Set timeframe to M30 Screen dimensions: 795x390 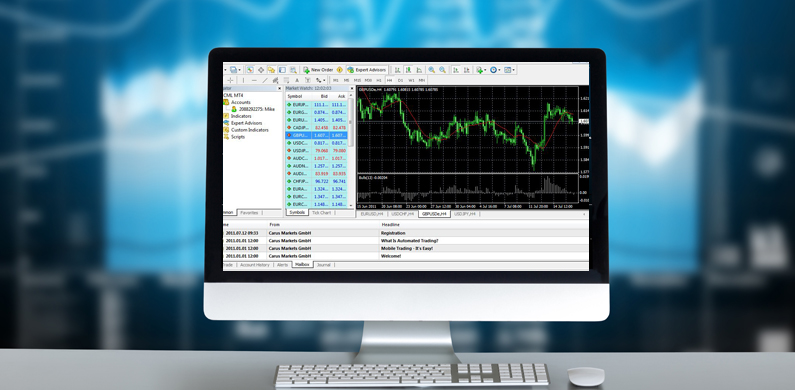[x=368, y=80]
